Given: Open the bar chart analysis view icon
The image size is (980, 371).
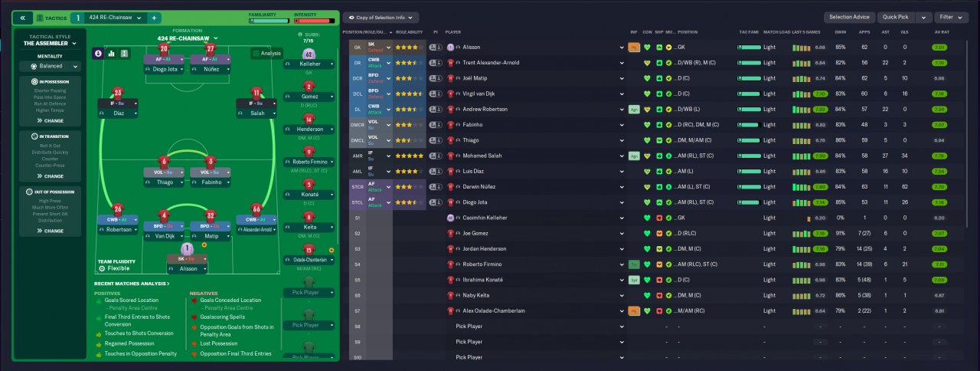Looking at the screenshot, I should (112, 54).
